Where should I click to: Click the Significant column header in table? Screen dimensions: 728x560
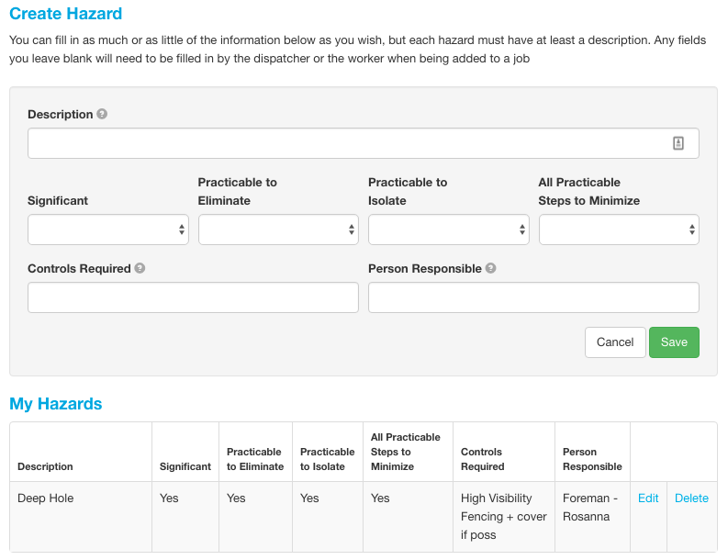[185, 466]
